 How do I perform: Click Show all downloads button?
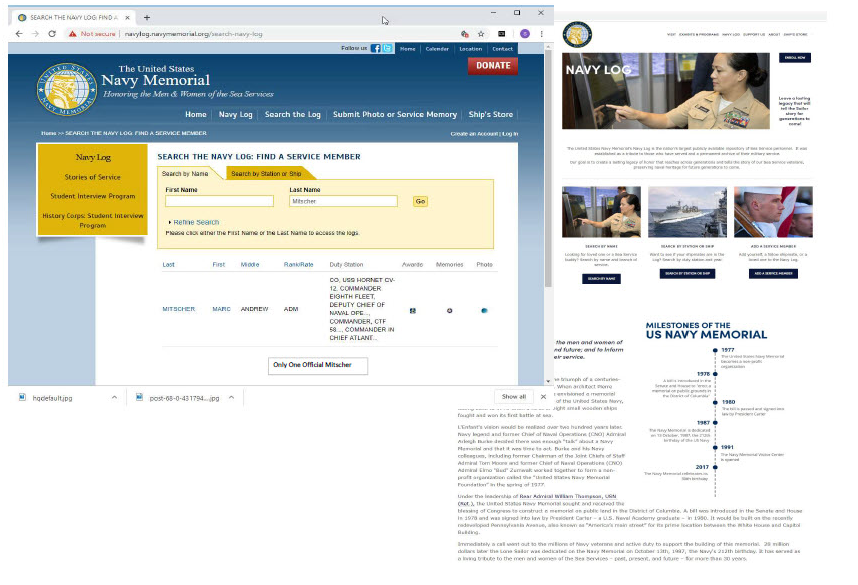click(514, 397)
